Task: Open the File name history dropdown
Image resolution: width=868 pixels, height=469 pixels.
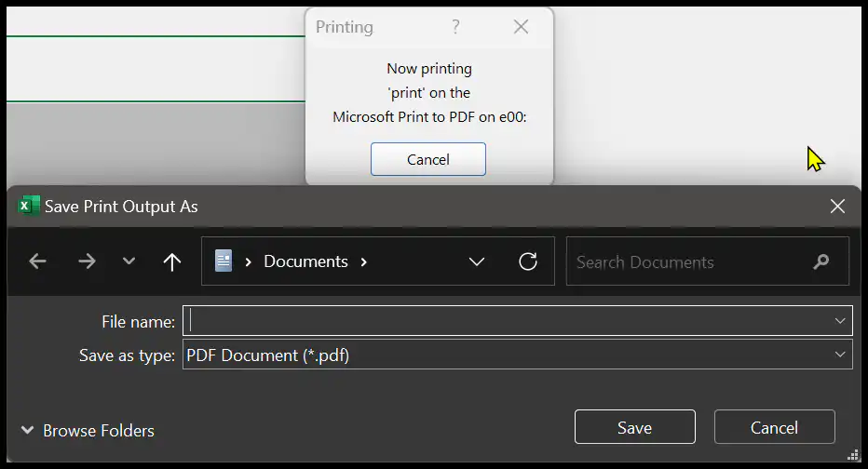Action: point(840,321)
